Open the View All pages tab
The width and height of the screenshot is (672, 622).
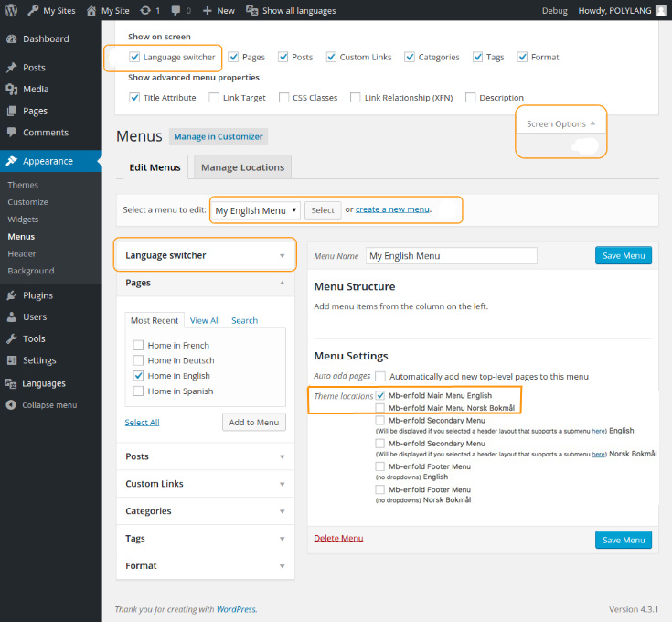(205, 320)
